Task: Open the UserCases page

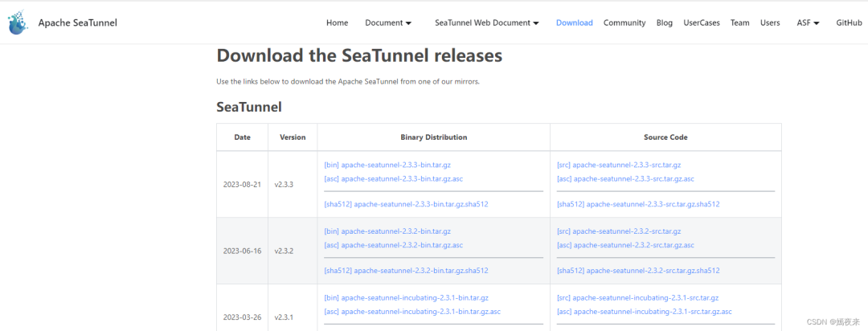Action: (702, 23)
